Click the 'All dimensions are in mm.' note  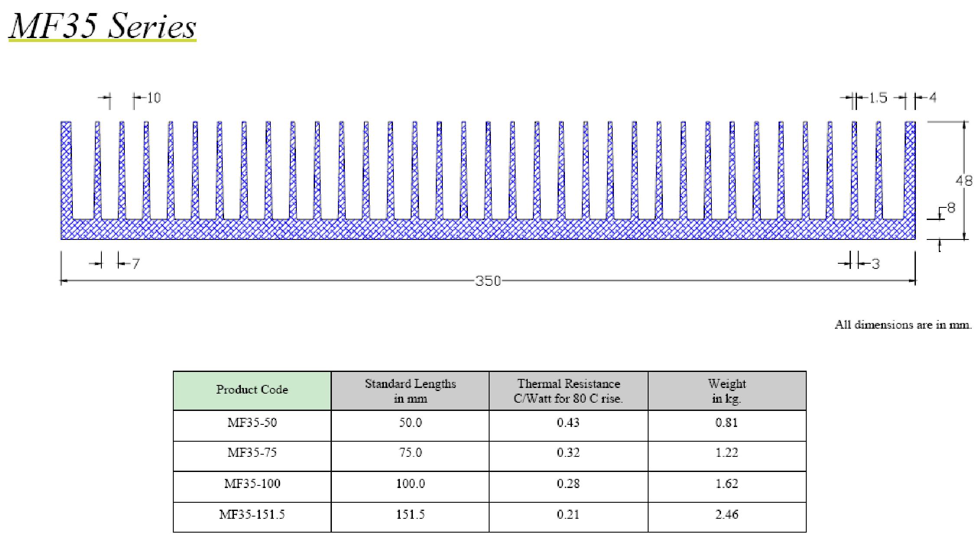pos(903,325)
